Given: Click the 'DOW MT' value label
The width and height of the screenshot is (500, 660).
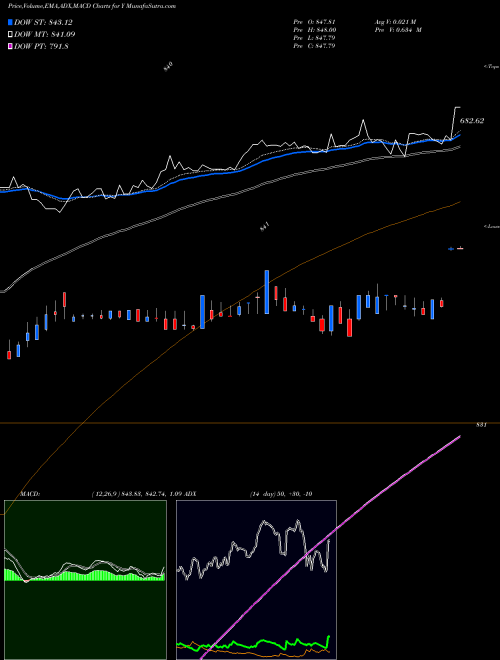Looking at the screenshot, I should [x=45, y=34].
